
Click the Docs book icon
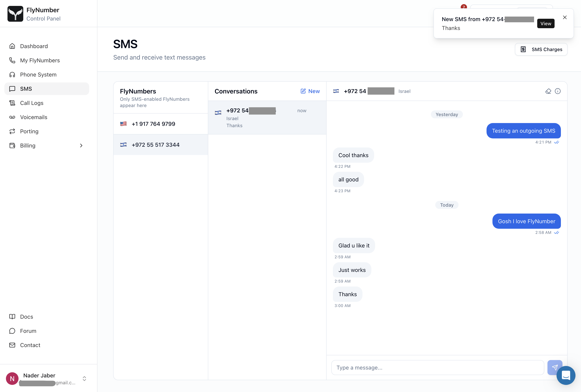click(12, 317)
